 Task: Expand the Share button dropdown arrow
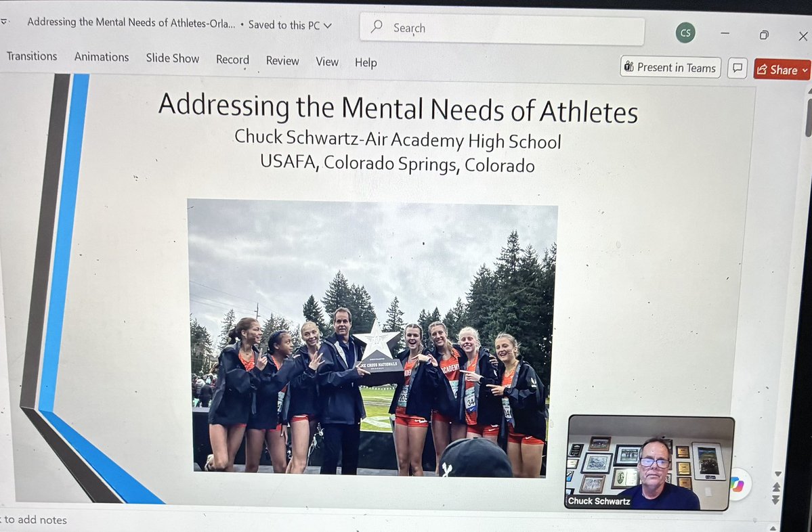(x=805, y=70)
